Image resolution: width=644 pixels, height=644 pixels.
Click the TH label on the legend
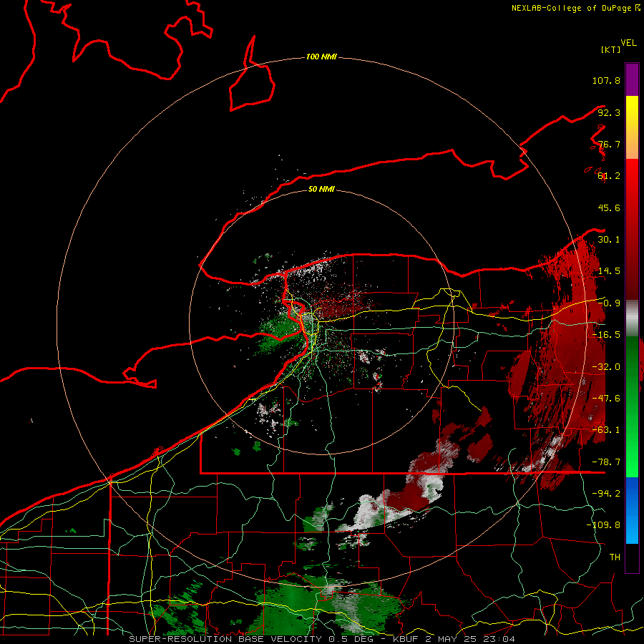click(x=615, y=557)
